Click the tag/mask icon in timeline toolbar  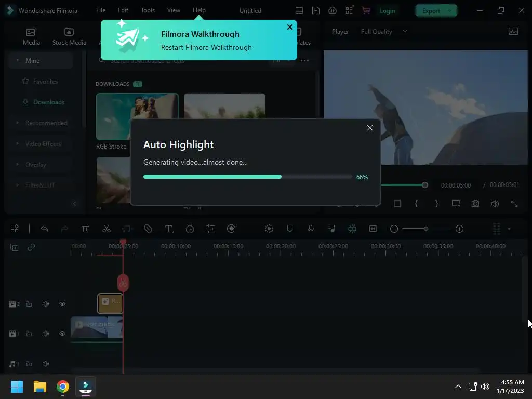click(x=148, y=229)
